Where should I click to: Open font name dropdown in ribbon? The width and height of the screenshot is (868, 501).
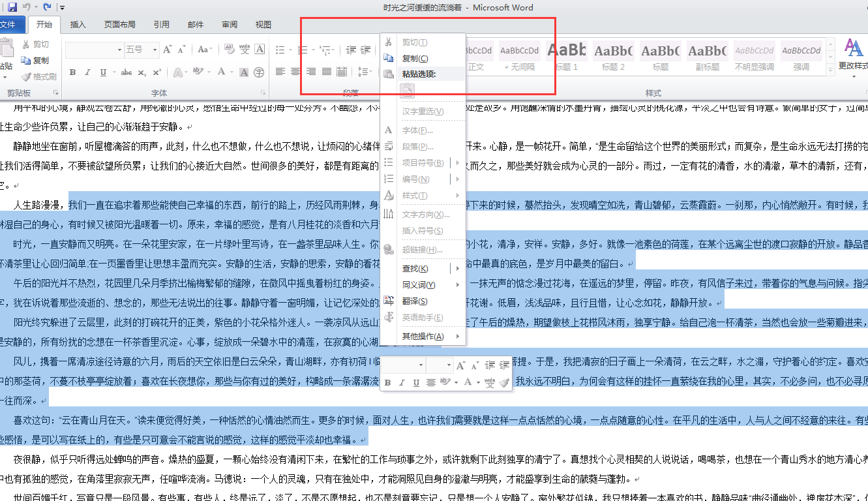click(x=119, y=50)
